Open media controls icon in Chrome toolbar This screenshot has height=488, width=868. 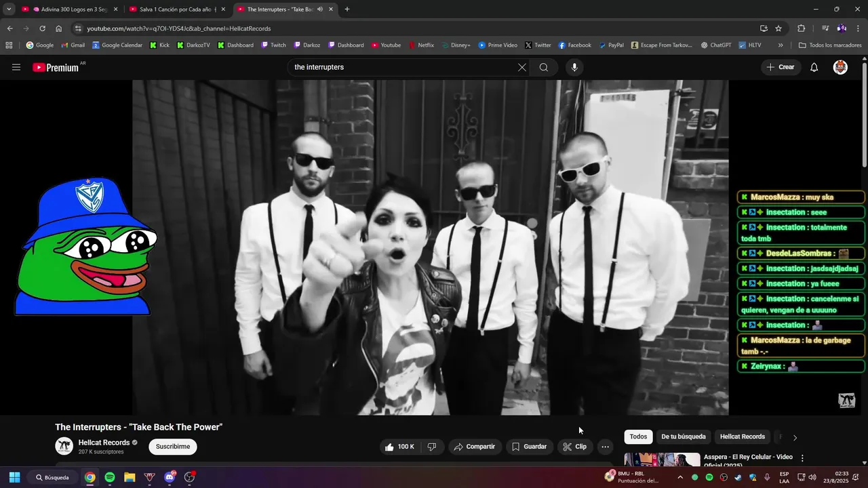[825, 28]
